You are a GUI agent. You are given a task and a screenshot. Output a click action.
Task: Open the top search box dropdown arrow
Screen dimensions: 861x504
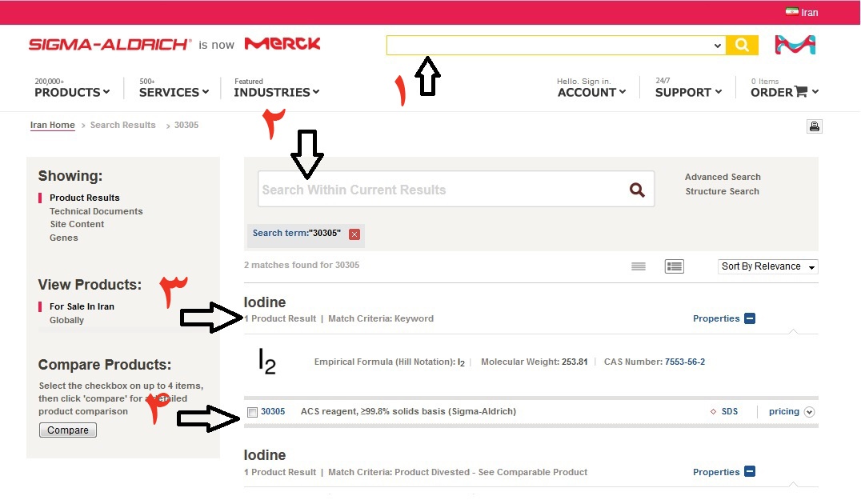(718, 46)
